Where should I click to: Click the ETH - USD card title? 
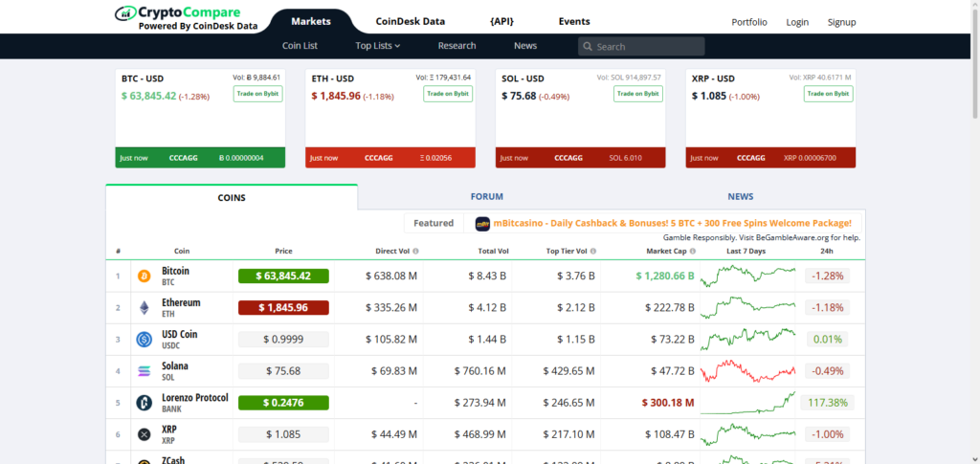(x=332, y=78)
